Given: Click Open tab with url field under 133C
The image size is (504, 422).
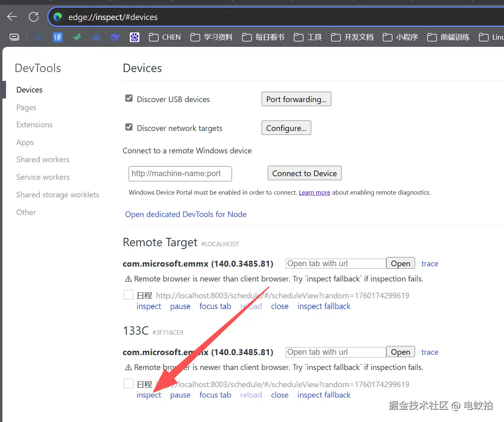Looking at the screenshot, I should [336, 352].
